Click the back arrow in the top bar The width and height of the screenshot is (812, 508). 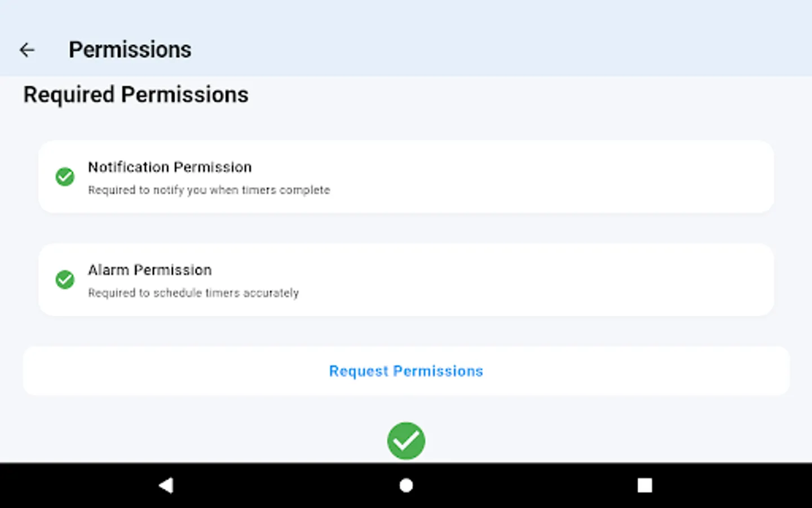click(x=27, y=50)
